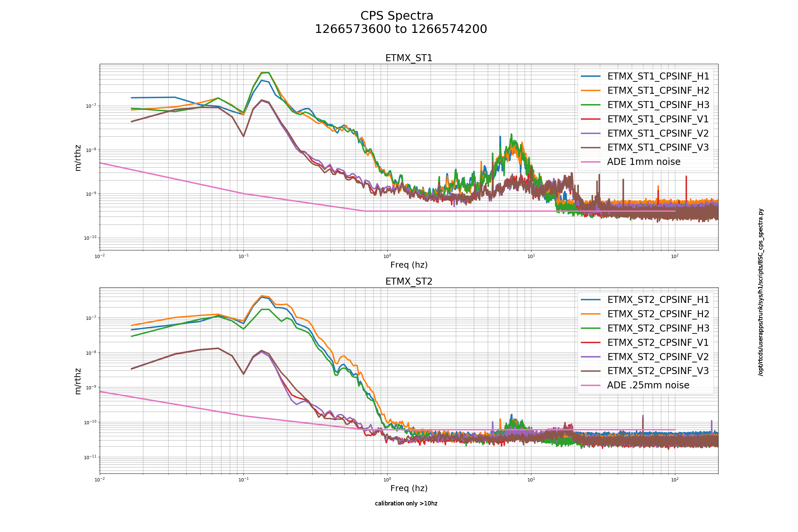The image size is (798, 532).
Task: Click the ETMX_ST1_CPSINF_H1 legend entry
Action: pos(645,76)
